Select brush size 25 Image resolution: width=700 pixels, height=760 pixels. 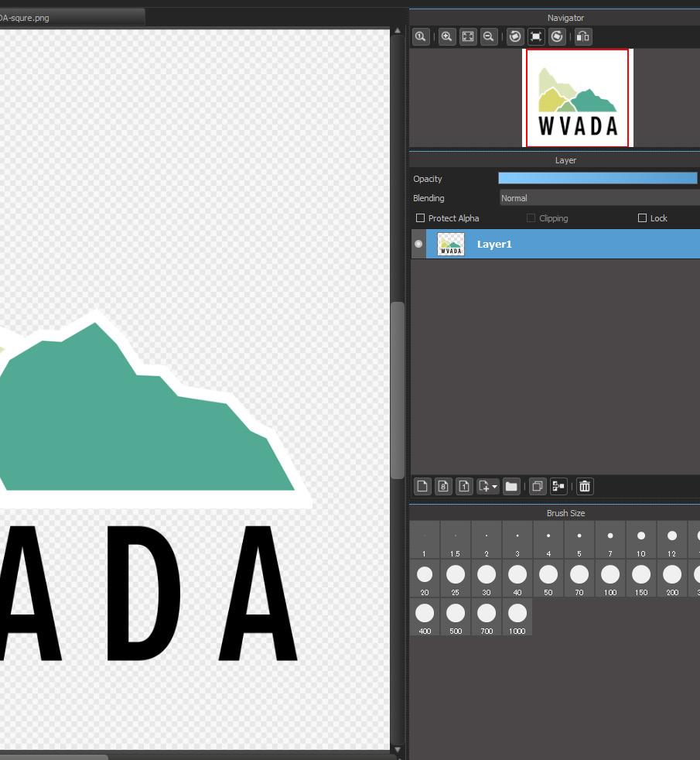(456, 579)
